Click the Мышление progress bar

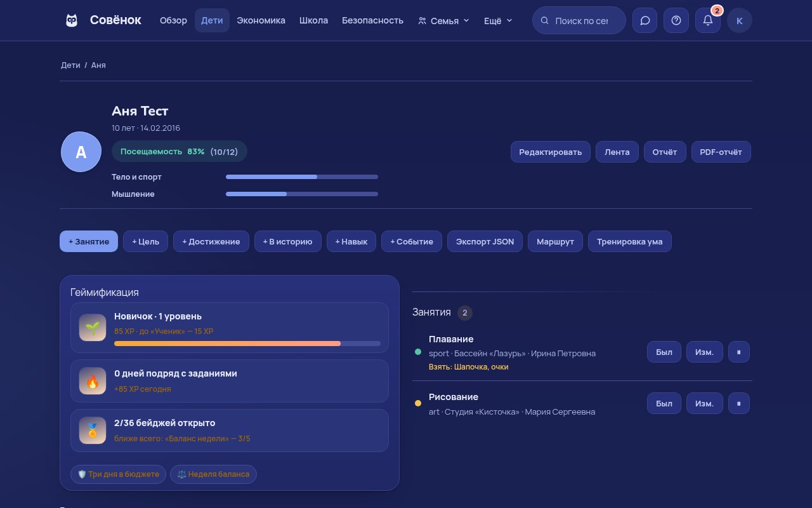pyautogui.click(x=302, y=194)
